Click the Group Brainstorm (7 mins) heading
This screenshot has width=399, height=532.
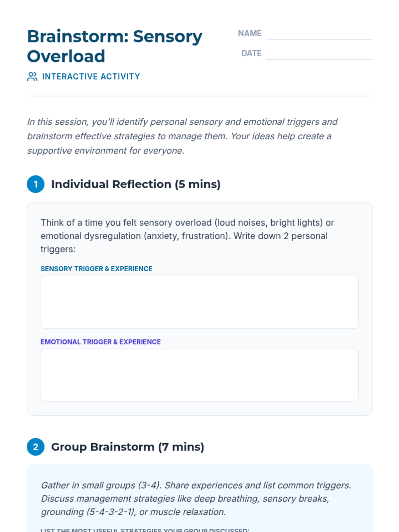[127, 447]
